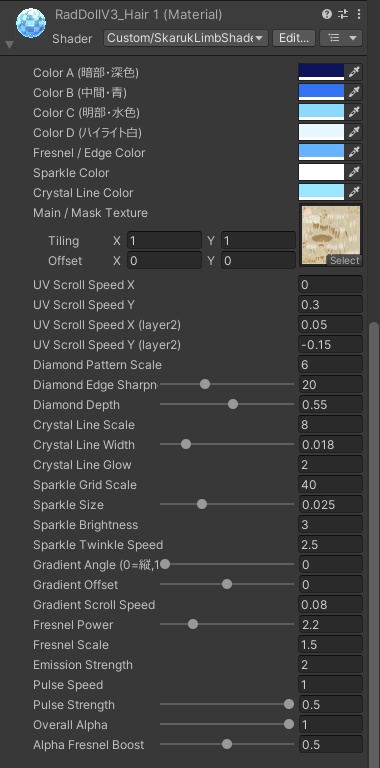Click the Sparkle Size slider handle
The width and height of the screenshot is (380, 768).
pyautogui.click(x=202, y=504)
